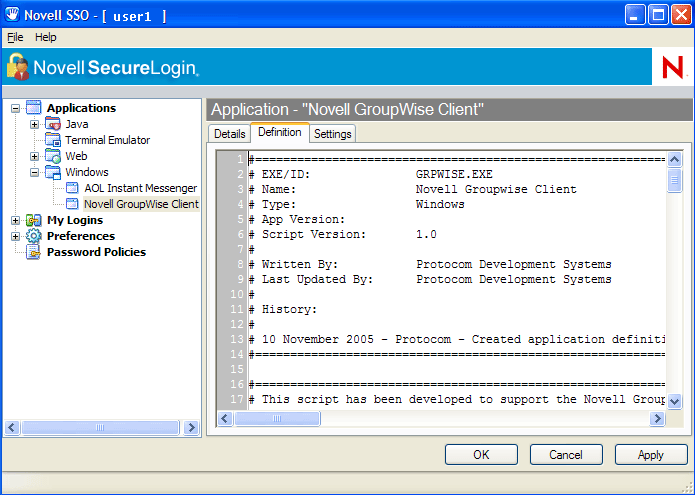This screenshot has width=695, height=495.
Task: Click the hand icon in the title bar
Action: [12, 14]
